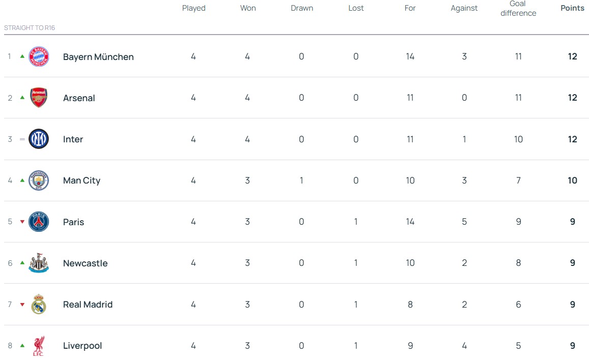The width and height of the screenshot is (589, 364).
Task: Select the Inter team name
Action: point(73,139)
